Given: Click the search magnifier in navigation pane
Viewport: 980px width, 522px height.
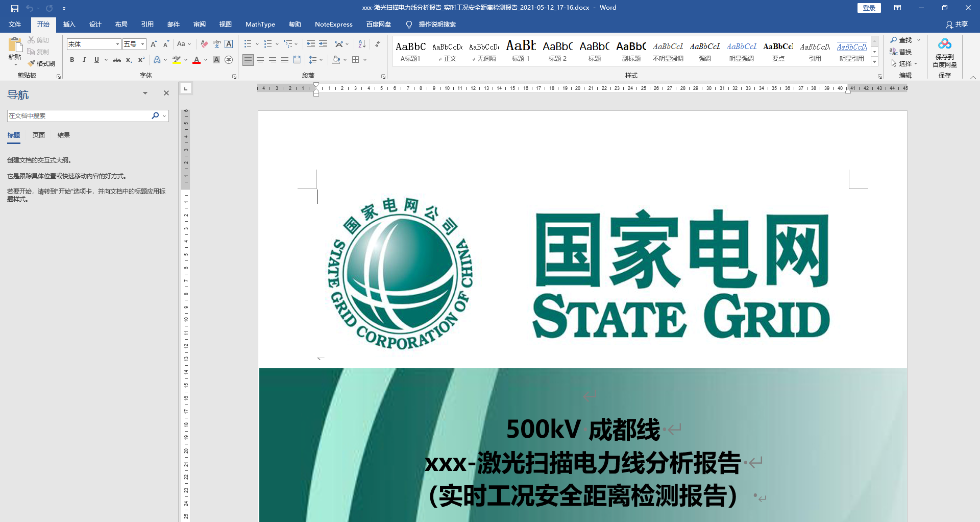Looking at the screenshot, I should 155,116.
